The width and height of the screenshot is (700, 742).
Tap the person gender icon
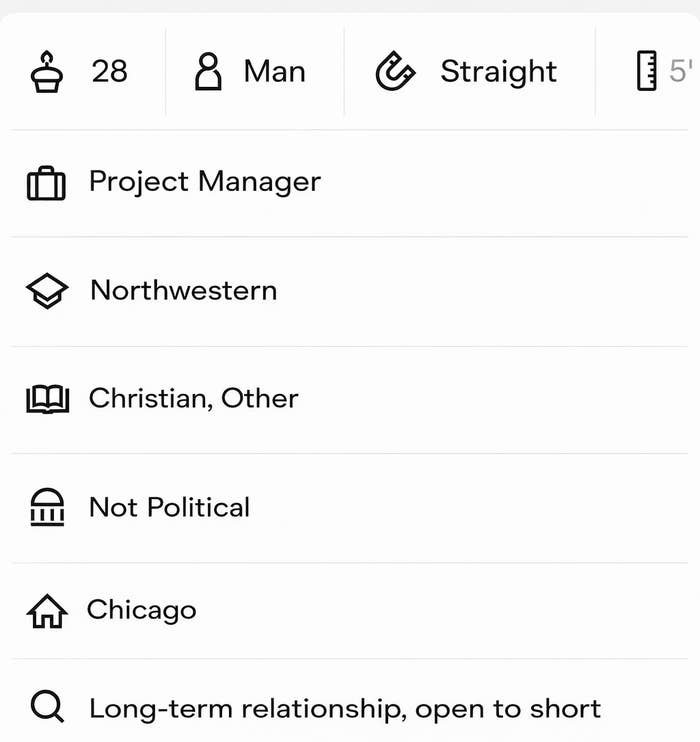click(x=208, y=72)
